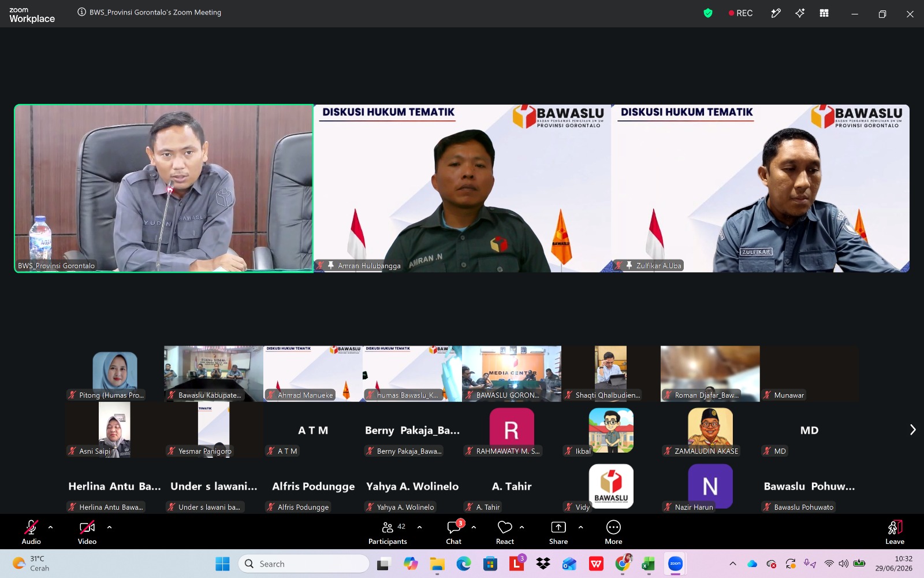Image resolution: width=924 pixels, height=578 pixels.
Task: Select the Vidy Bawaslu logo tile
Action: click(x=611, y=486)
